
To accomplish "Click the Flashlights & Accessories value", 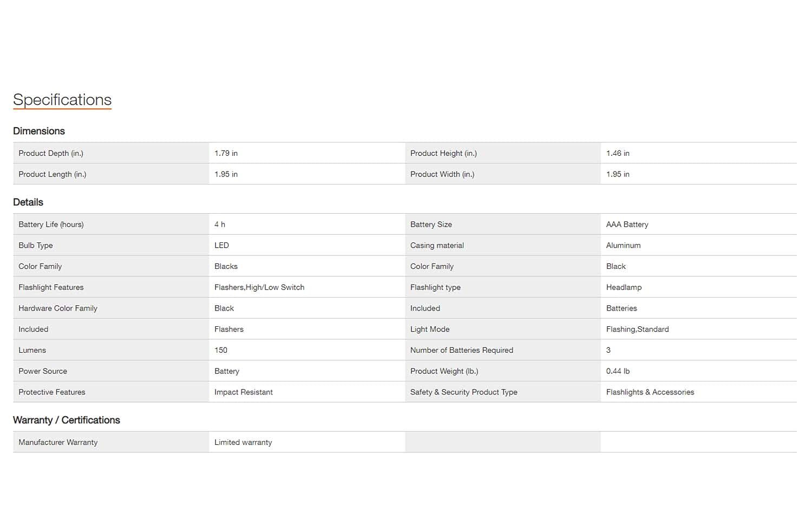I will click(650, 392).
